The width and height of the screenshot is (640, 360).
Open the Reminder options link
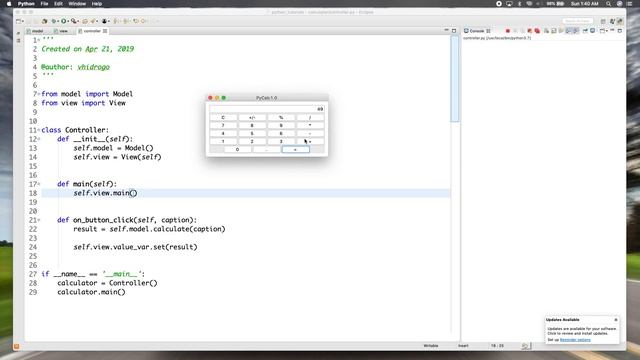pos(575,340)
